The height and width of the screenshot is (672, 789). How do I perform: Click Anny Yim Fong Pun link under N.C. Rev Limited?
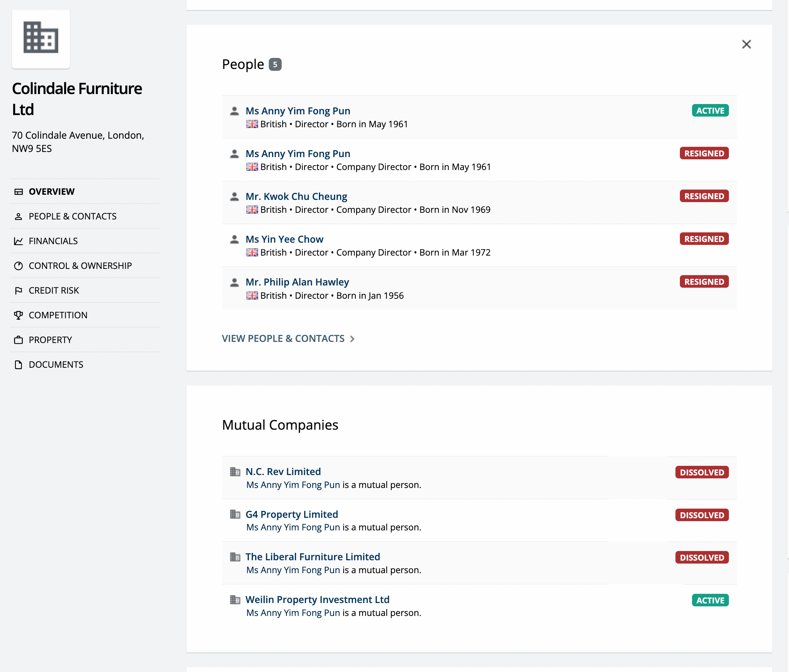(293, 485)
